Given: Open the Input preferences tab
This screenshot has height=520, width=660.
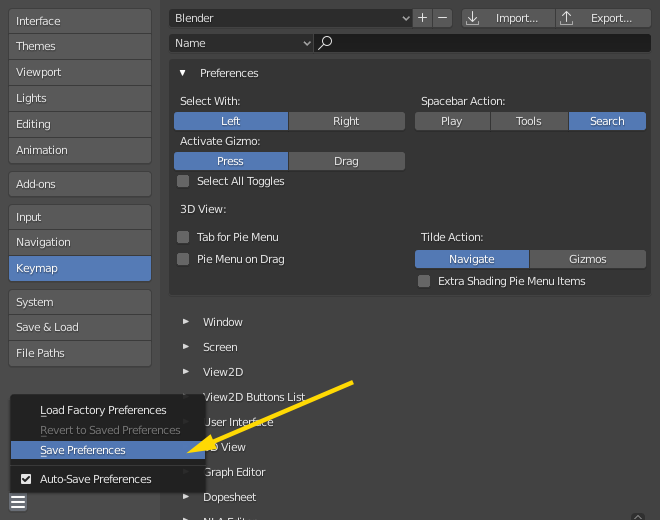Looking at the screenshot, I should (x=80, y=217).
